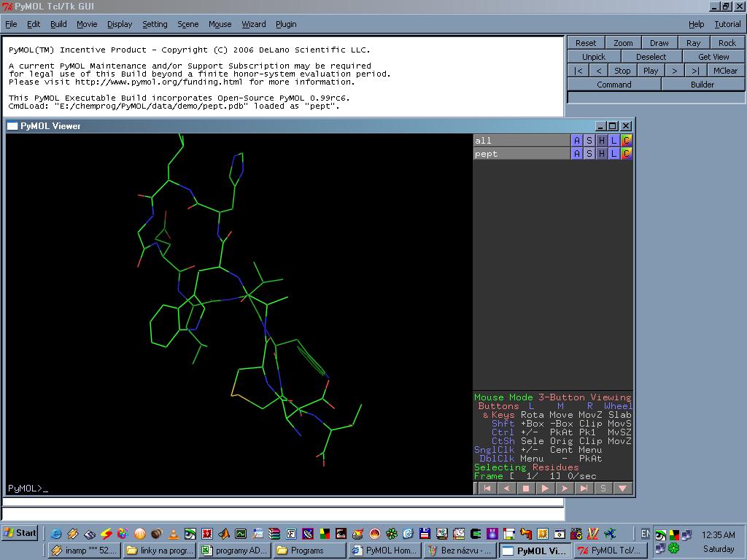The width and height of the screenshot is (747, 560).
Task: Open the Scene menu
Action: [x=187, y=24]
